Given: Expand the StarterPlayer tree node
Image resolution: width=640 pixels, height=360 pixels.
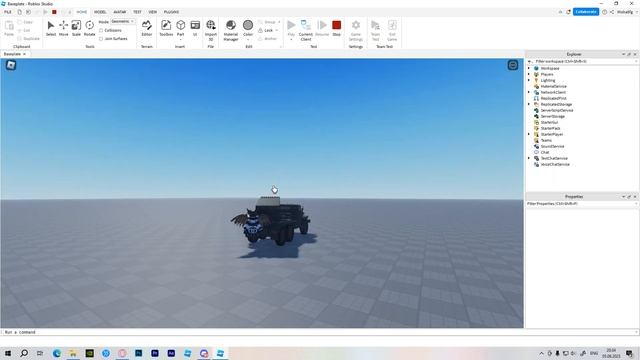Looking at the screenshot, I should click(x=529, y=134).
